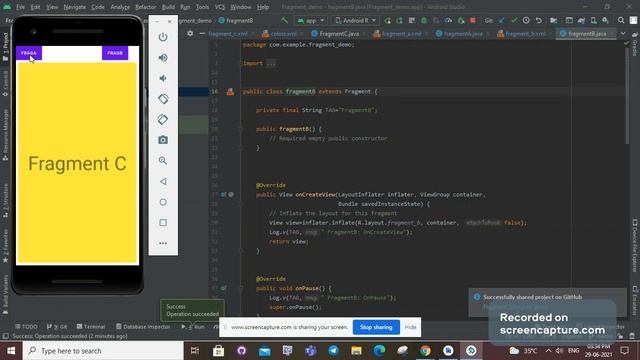Take emulator screenshot with camera icon
Image resolution: width=640 pixels, height=360 pixels.
click(163, 140)
